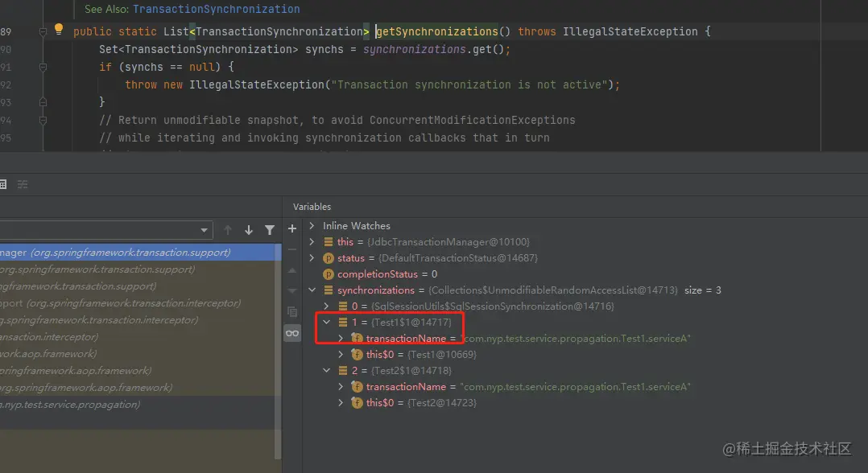Click the icon beside 'this' variable
Image resolution: width=868 pixels, height=473 pixels.
[329, 242]
